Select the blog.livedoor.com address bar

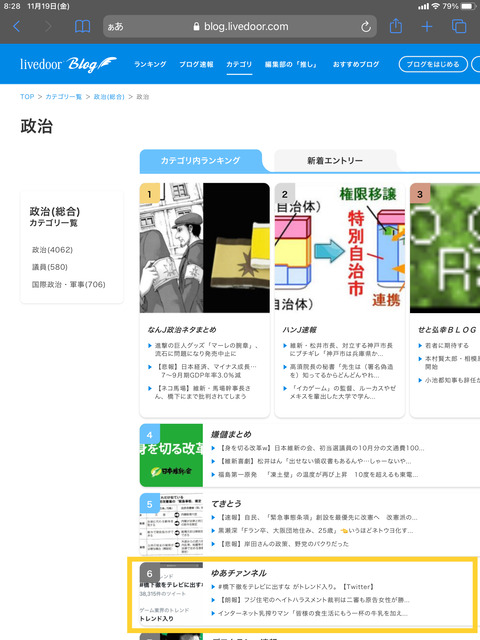point(240,27)
